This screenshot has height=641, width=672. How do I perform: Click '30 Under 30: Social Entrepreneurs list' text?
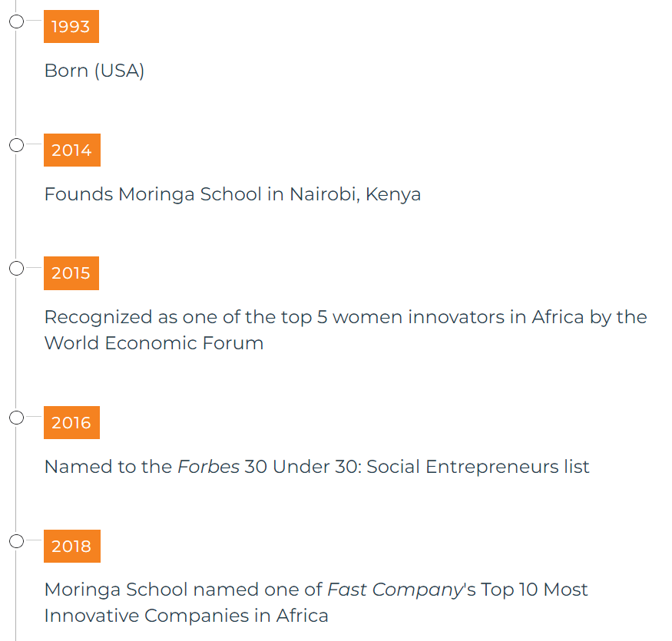coord(417,467)
